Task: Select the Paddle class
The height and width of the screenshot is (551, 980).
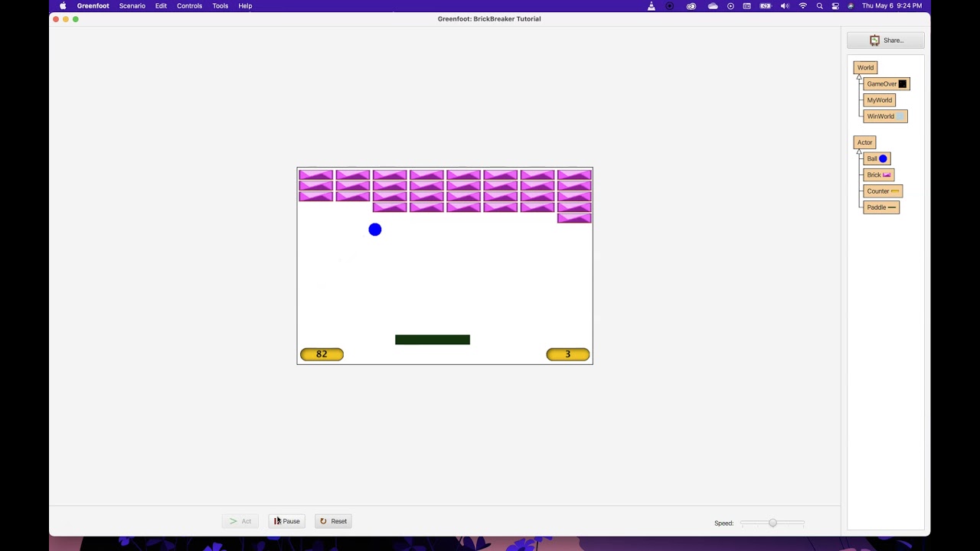Action: [881, 207]
